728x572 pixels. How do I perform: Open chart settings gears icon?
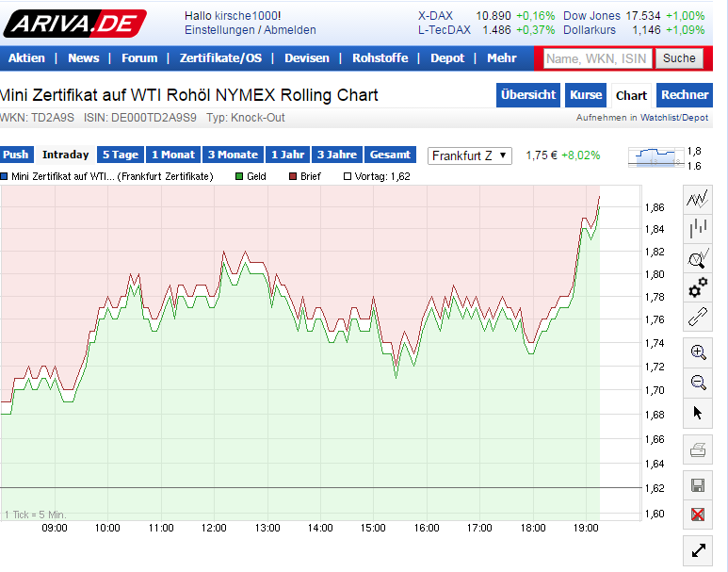(x=697, y=287)
